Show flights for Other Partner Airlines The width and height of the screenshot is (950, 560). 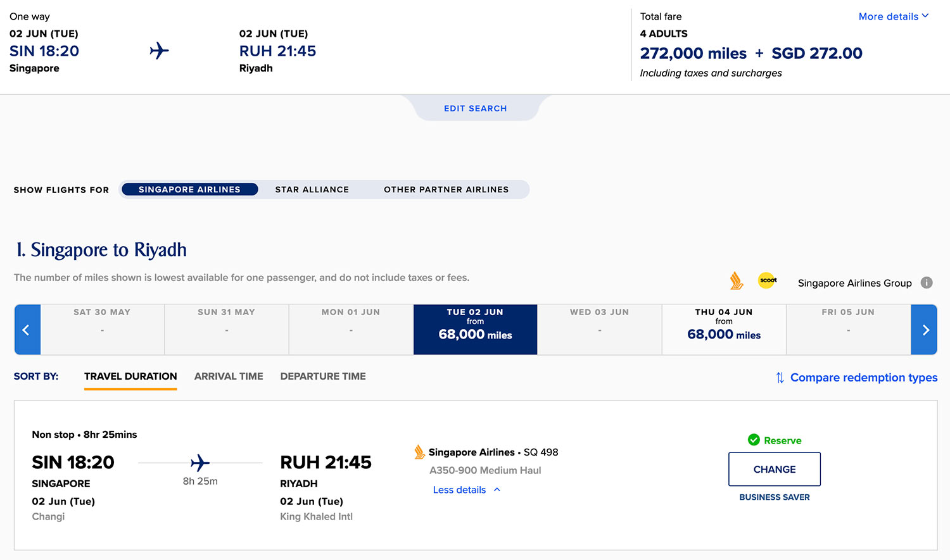click(446, 189)
